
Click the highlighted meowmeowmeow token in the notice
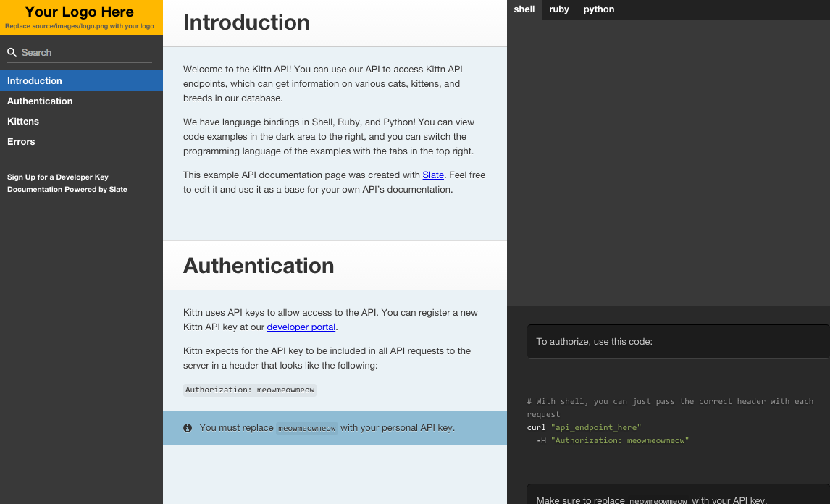(306, 427)
